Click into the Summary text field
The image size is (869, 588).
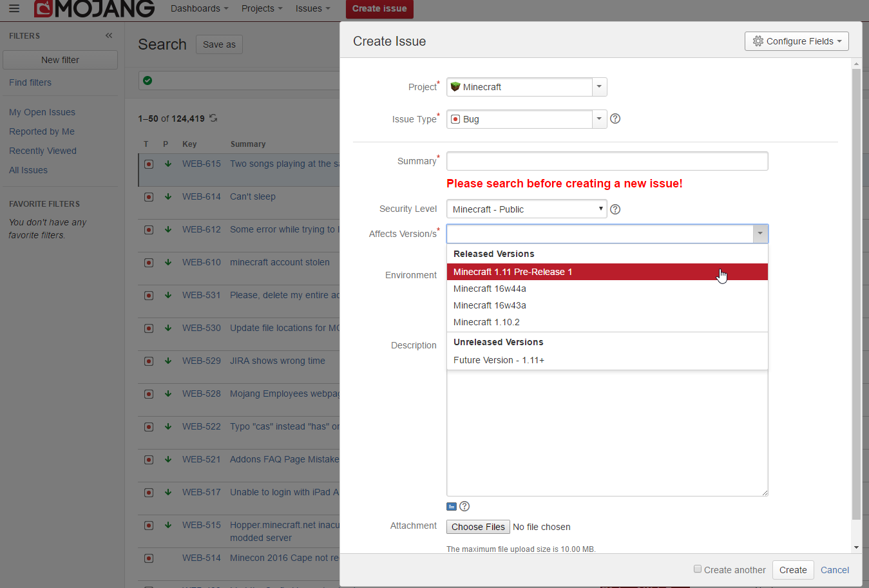click(x=607, y=161)
